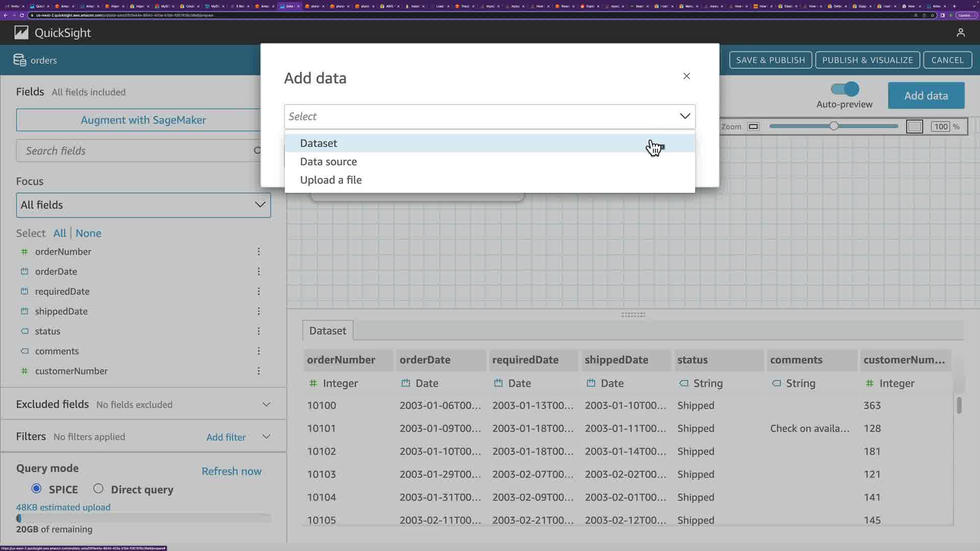Click the Zoom slider handle
This screenshot has height=551, width=980.
(x=834, y=126)
